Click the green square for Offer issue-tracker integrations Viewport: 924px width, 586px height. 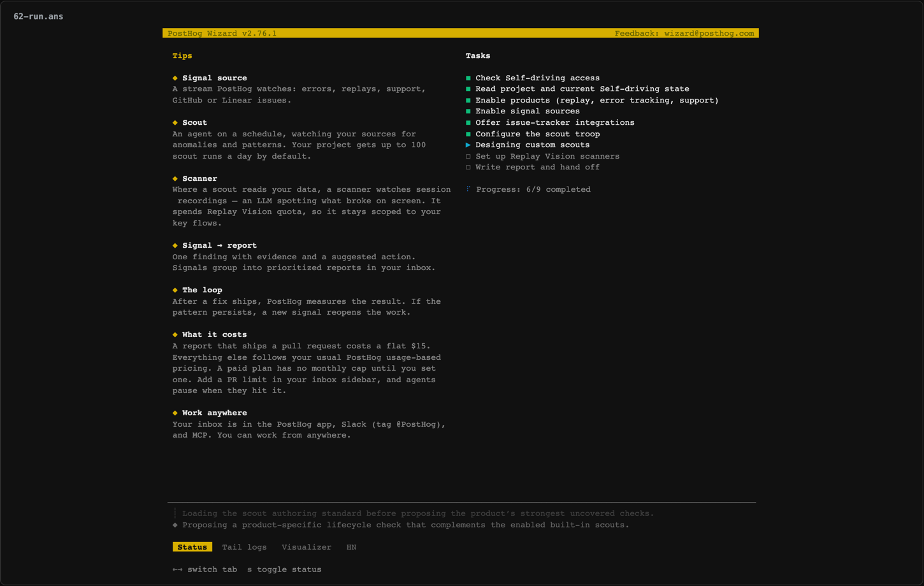468,123
